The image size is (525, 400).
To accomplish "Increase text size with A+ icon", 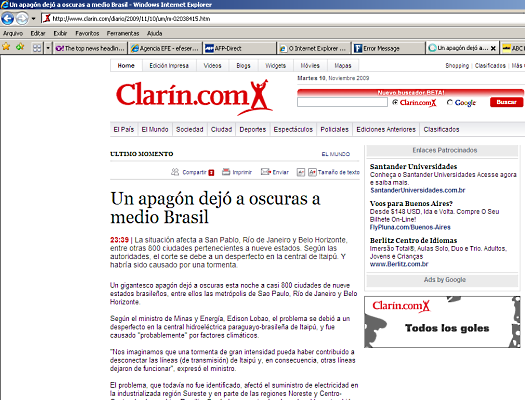I will [312, 172].
